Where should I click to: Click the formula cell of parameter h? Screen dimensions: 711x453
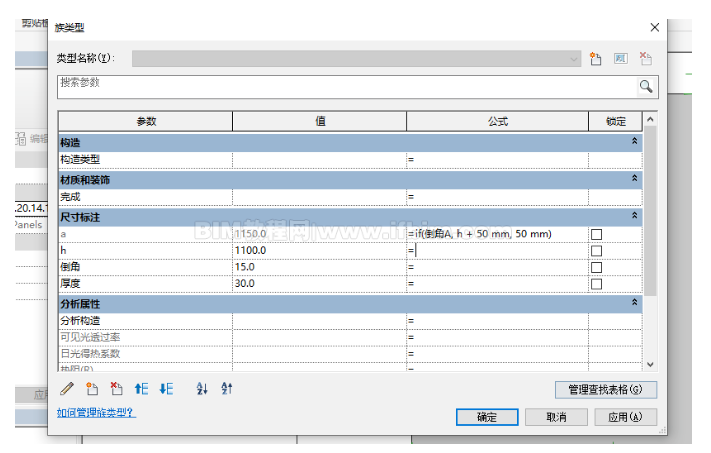click(497, 251)
